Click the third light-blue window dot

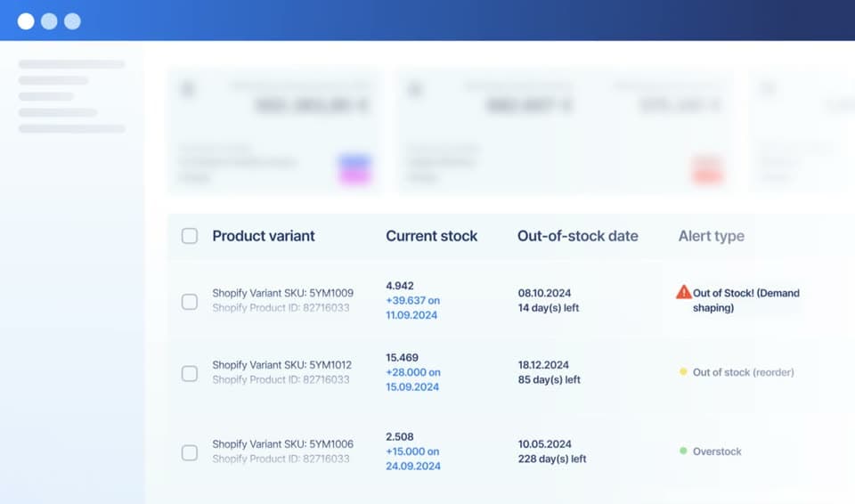tap(72, 21)
